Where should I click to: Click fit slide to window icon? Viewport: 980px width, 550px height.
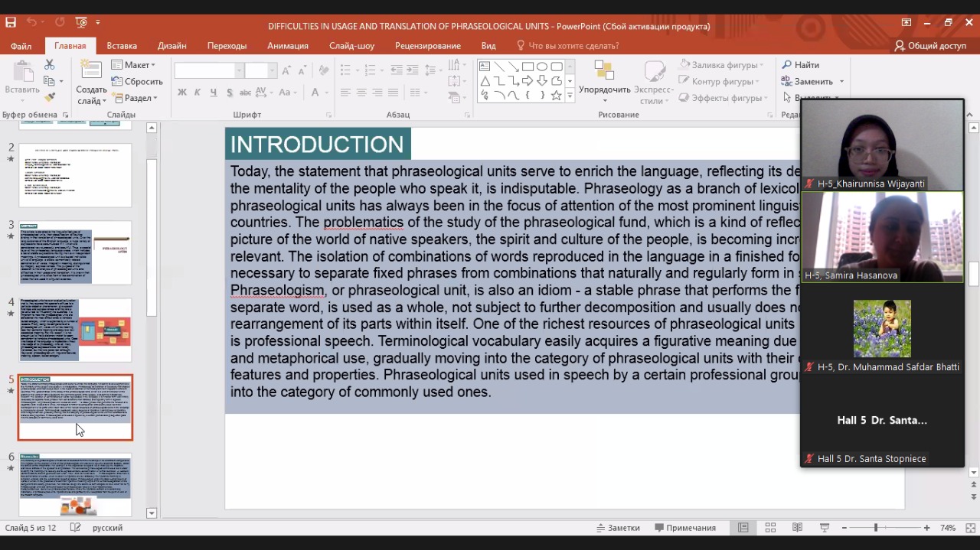click(970, 528)
